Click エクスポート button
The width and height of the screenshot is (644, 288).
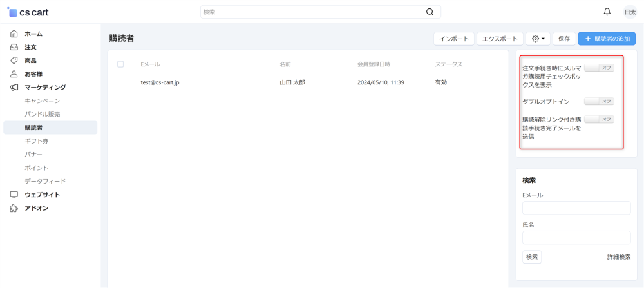tap(500, 39)
